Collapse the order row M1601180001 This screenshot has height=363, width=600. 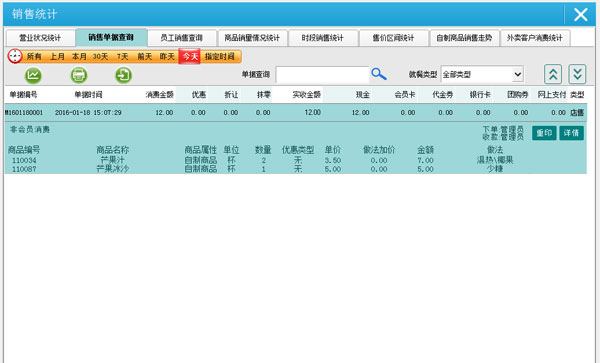click(295, 112)
